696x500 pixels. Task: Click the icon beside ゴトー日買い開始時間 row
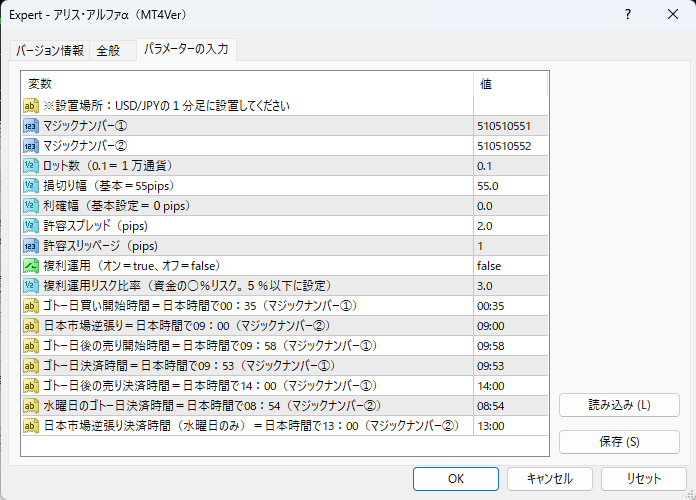(x=31, y=306)
